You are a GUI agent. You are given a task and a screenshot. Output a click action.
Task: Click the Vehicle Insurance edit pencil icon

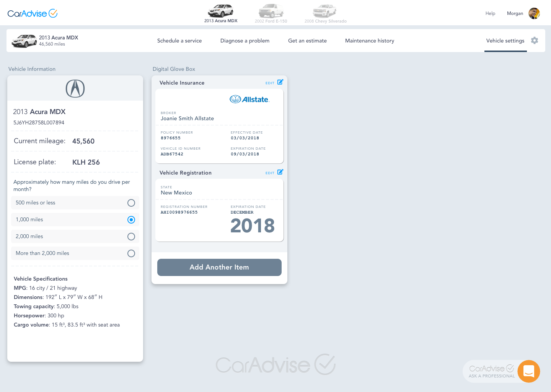pos(280,82)
